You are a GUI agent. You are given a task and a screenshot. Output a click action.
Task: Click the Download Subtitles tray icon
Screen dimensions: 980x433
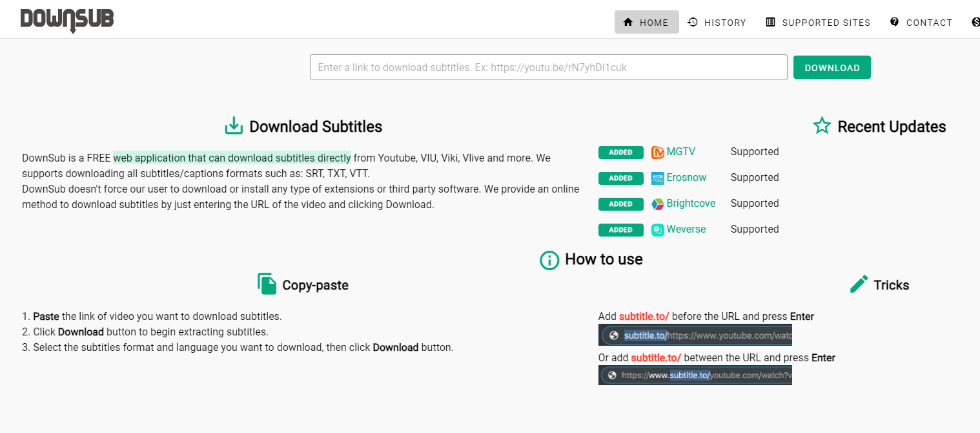click(x=234, y=126)
